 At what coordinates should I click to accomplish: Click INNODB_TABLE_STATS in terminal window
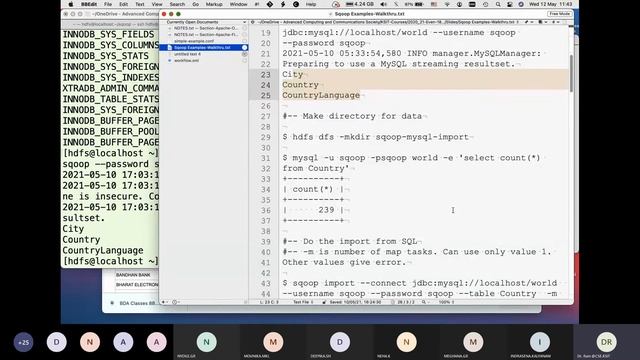(x=111, y=99)
